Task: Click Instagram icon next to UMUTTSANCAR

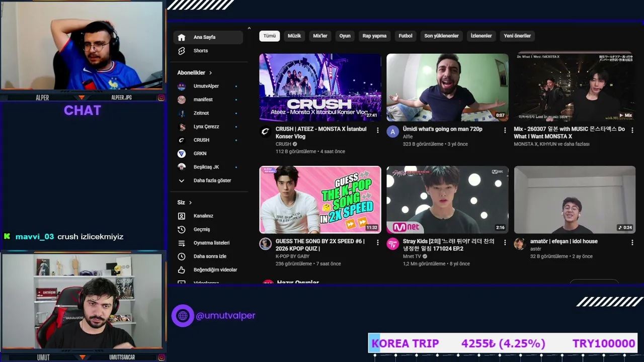Action: 161,357
